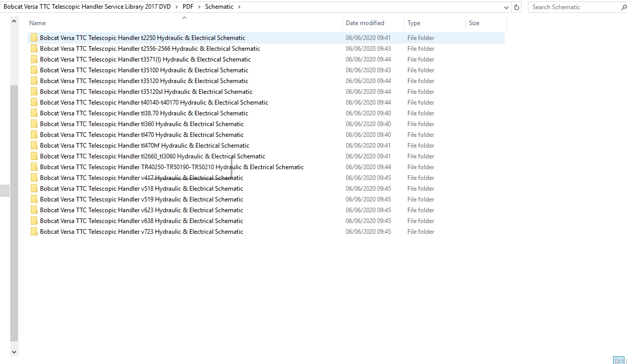Select the tl360 Schematic folder name
This screenshot has width=627, height=364.
click(142, 124)
